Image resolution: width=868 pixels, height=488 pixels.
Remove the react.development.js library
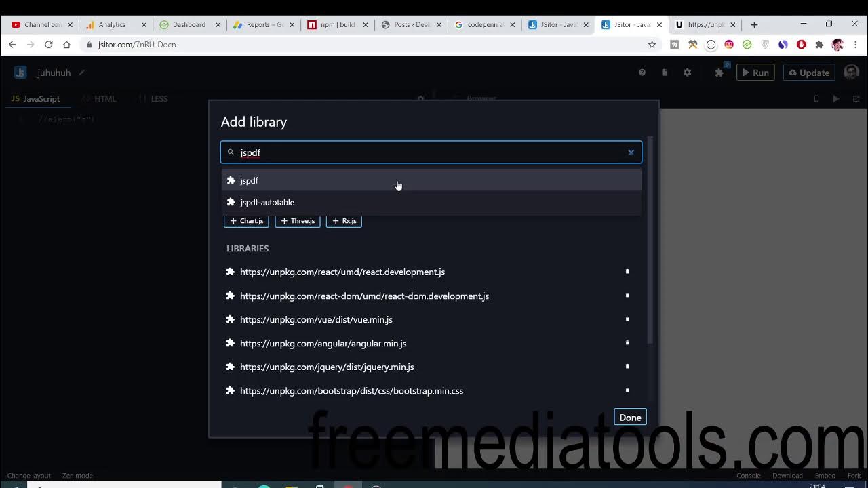(x=627, y=272)
